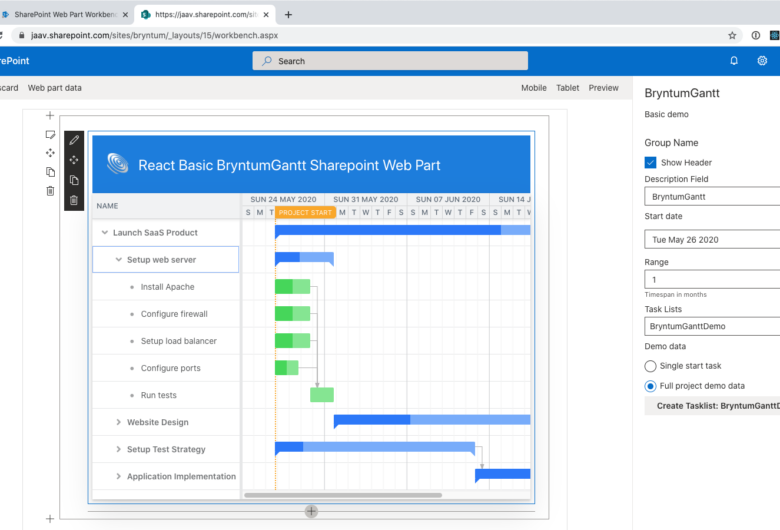Screen dimensions: 780x530
Task: Click the PROJECT START timeline marker
Action: pos(305,212)
